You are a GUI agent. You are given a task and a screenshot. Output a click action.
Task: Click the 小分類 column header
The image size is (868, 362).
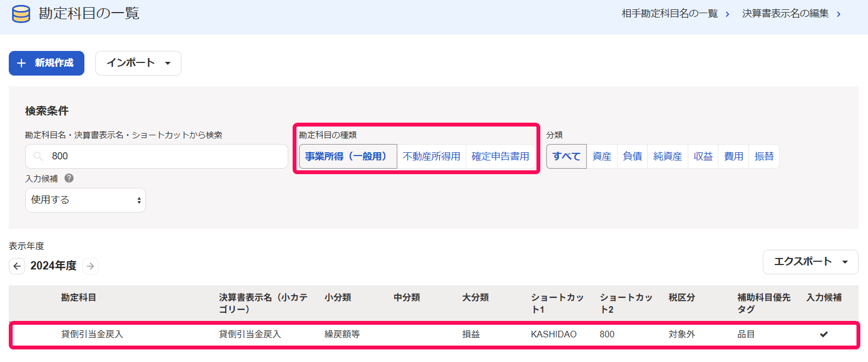[x=338, y=297]
